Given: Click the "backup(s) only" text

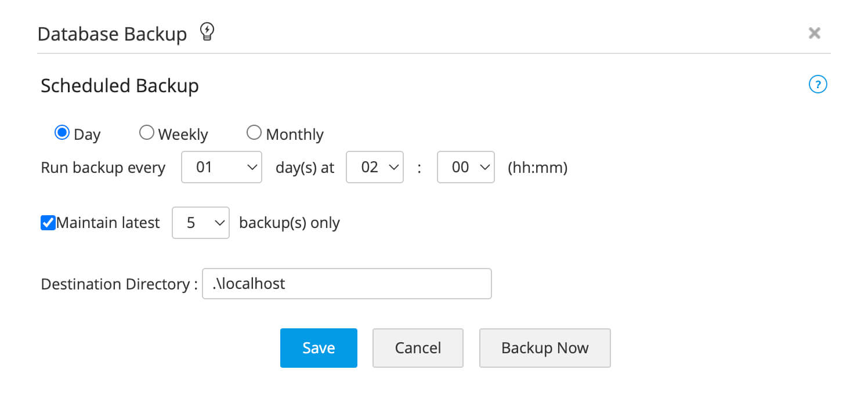Looking at the screenshot, I should (289, 223).
